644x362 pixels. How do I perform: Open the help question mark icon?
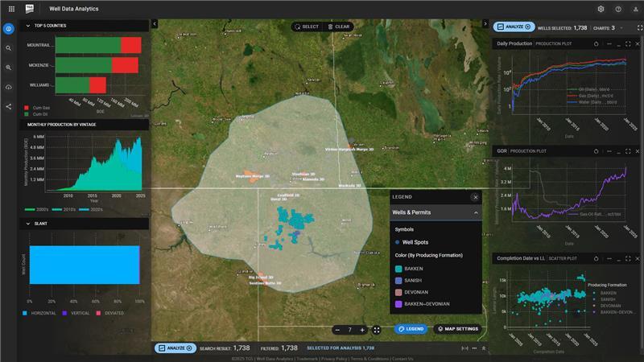(x=618, y=9)
